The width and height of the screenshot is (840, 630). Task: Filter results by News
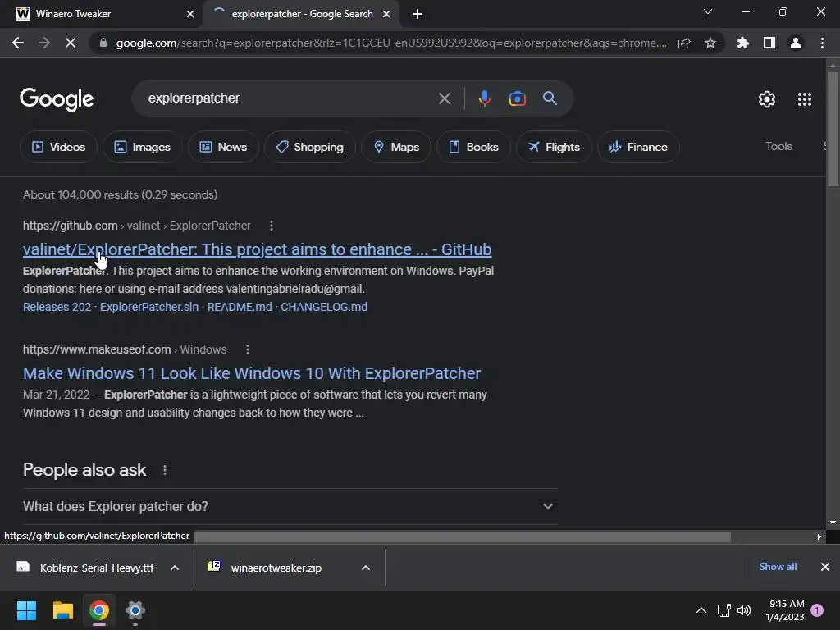(223, 147)
